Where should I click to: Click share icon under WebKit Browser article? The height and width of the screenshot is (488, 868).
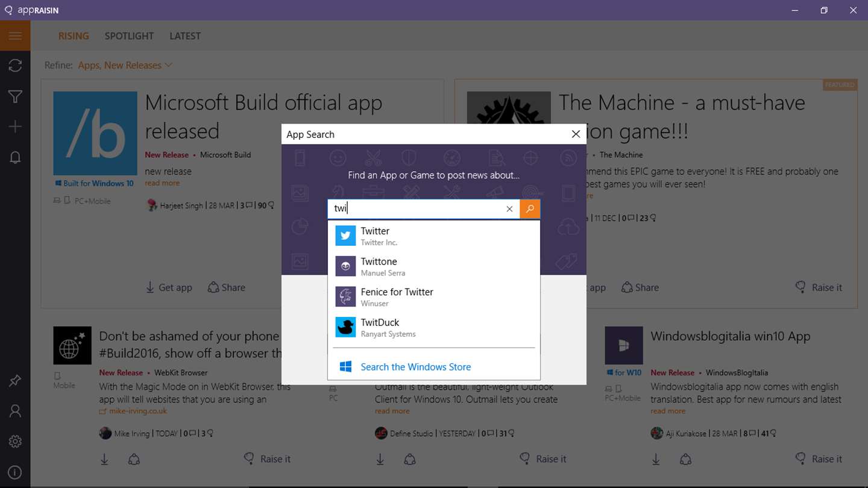[x=134, y=459]
